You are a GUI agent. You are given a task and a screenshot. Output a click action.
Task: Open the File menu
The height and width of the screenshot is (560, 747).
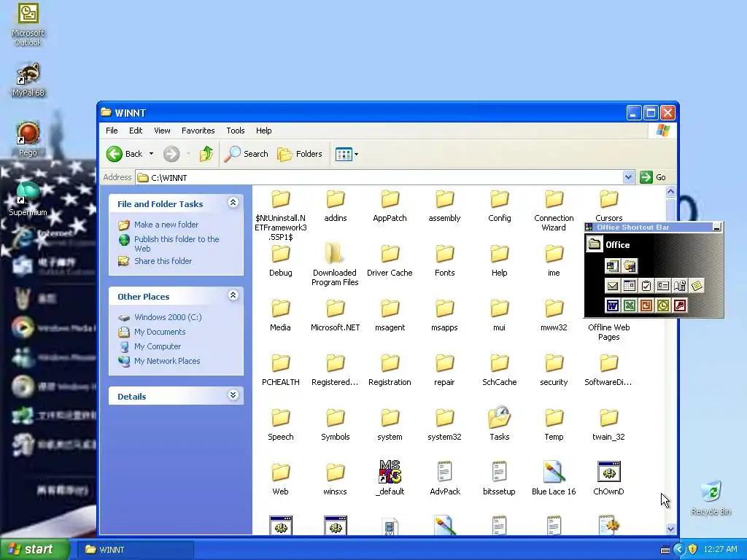[x=112, y=131]
